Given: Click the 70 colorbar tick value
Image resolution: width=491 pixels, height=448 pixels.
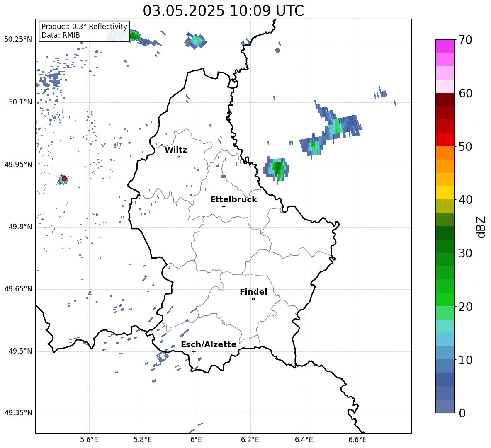Looking at the screenshot, I should (x=465, y=40).
